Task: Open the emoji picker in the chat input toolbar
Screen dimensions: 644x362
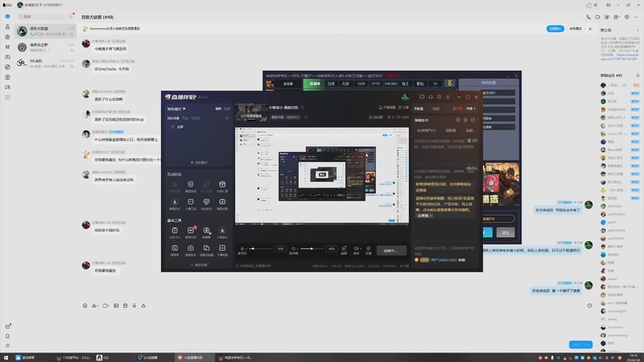Action: click(85, 306)
